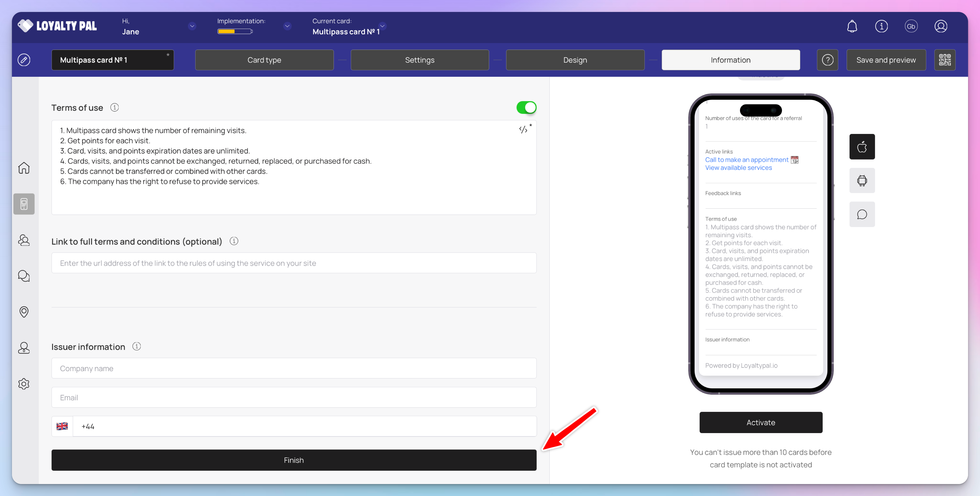
Task: Click the notifications bell icon
Action: (852, 26)
